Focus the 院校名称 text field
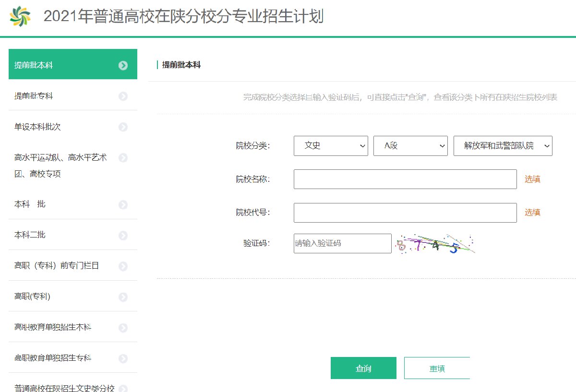This screenshot has width=576, height=392. pyautogui.click(x=405, y=179)
